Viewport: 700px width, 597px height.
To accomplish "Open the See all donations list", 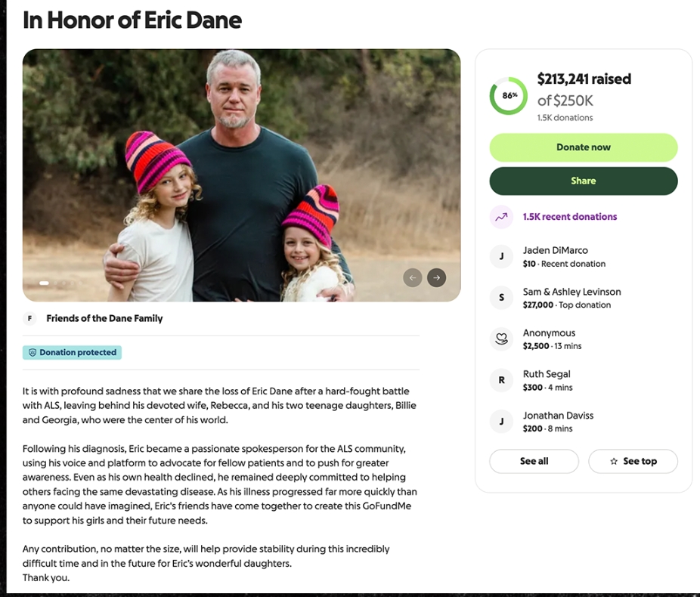I will pos(534,461).
